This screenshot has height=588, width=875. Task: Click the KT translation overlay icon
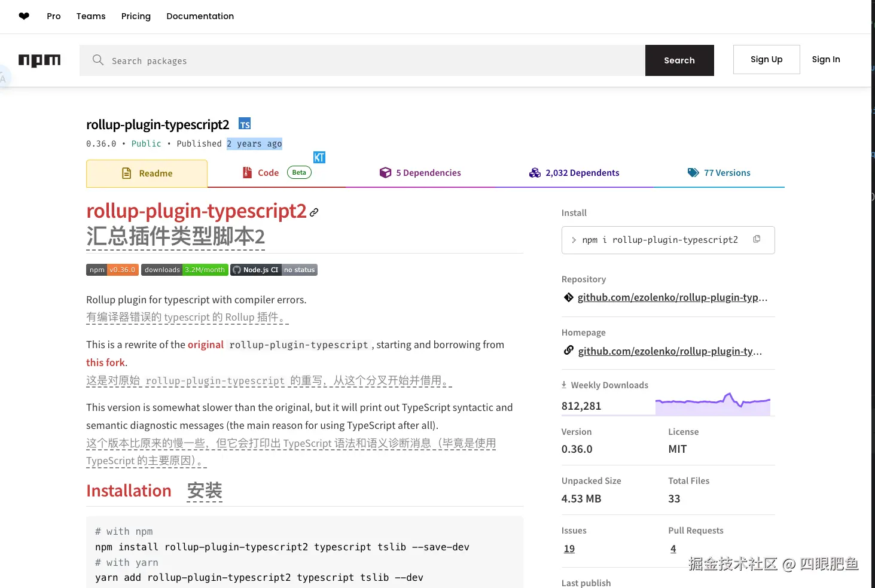click(319, 157)
